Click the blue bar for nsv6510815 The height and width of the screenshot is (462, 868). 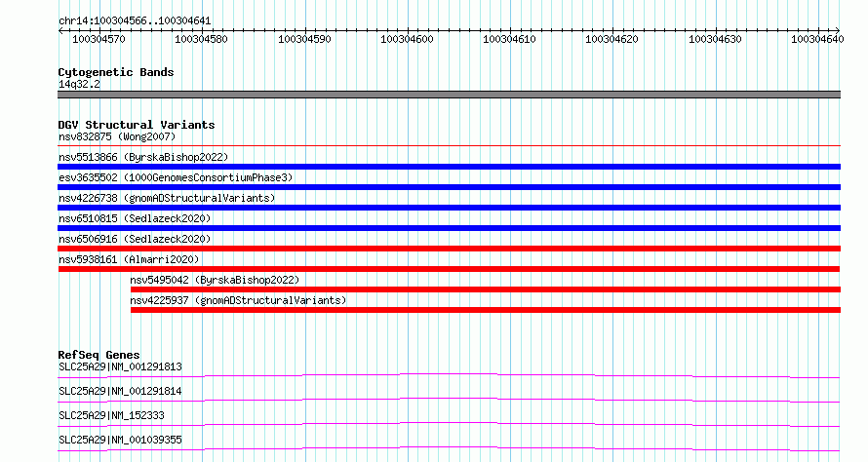(449, 228)
